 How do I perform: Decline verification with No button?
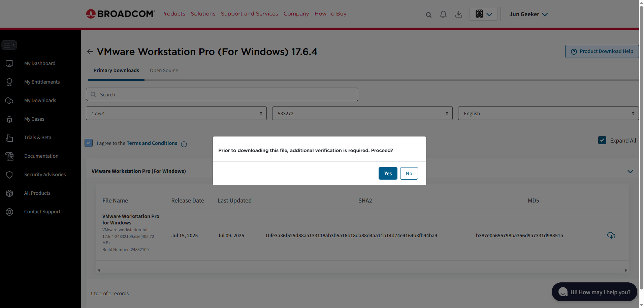coord(409,174)
